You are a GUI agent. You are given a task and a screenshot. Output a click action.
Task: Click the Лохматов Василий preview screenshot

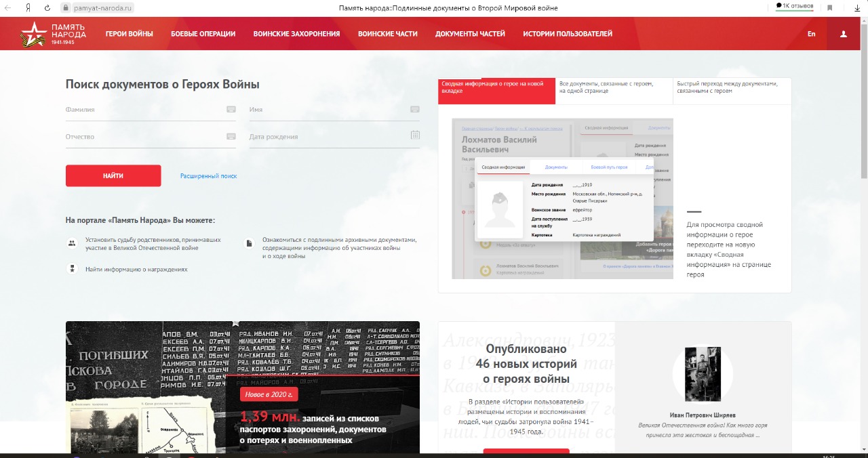tap(563, 199)
